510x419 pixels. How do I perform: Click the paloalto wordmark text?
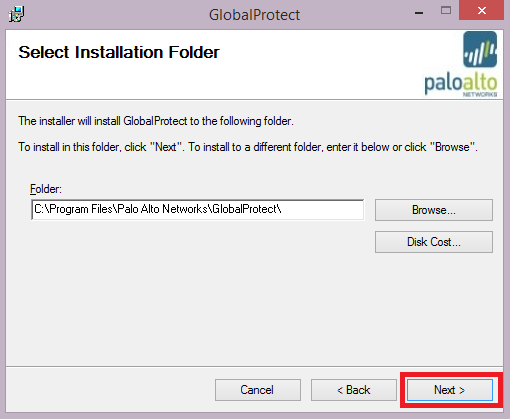pos(461,83)
